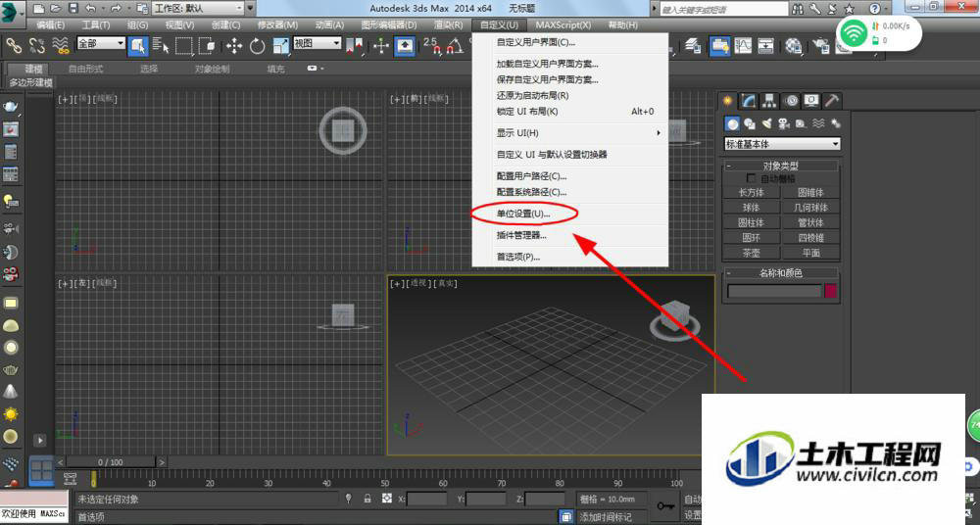Enable the 自动栅格 checkbox
This screenshot has width=980, height=525.
pyautogui.click(x=752, y=178)
